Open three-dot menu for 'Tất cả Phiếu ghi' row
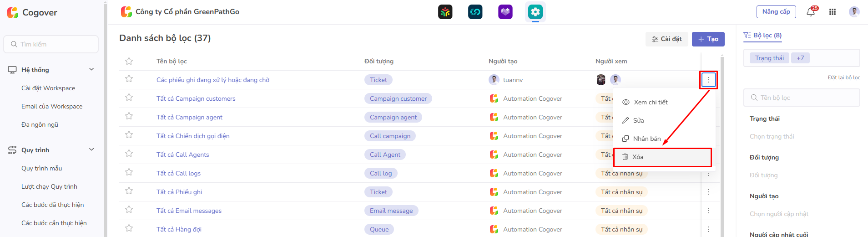 pyautogui.click(x=709, y=192)
